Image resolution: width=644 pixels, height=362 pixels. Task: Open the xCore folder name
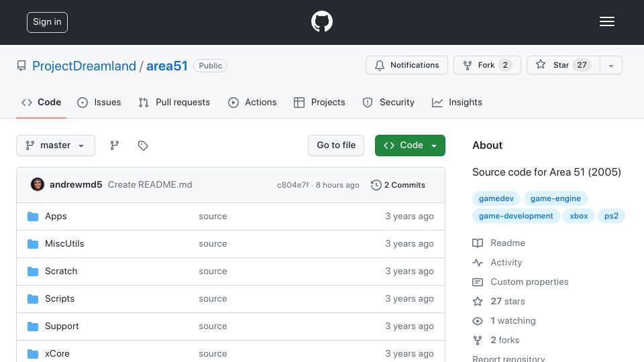(x=57, y=353)
